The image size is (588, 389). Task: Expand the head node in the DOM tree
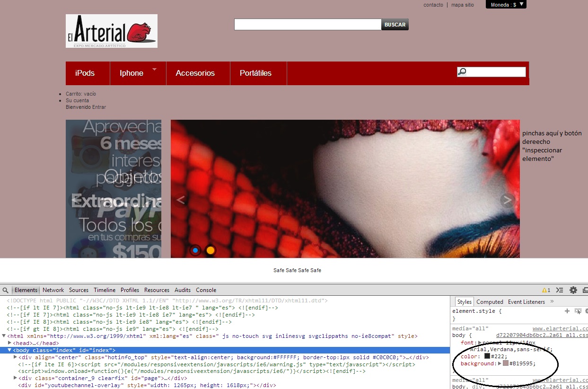(9, 343)
